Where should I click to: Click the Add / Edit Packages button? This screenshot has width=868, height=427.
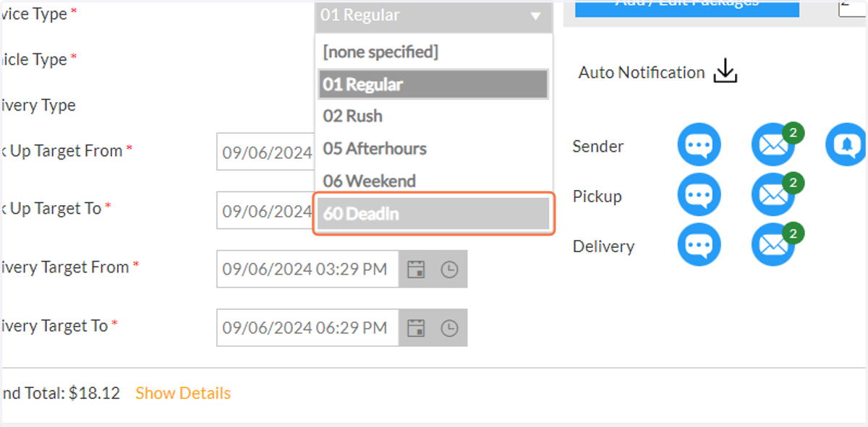point(687,8)
